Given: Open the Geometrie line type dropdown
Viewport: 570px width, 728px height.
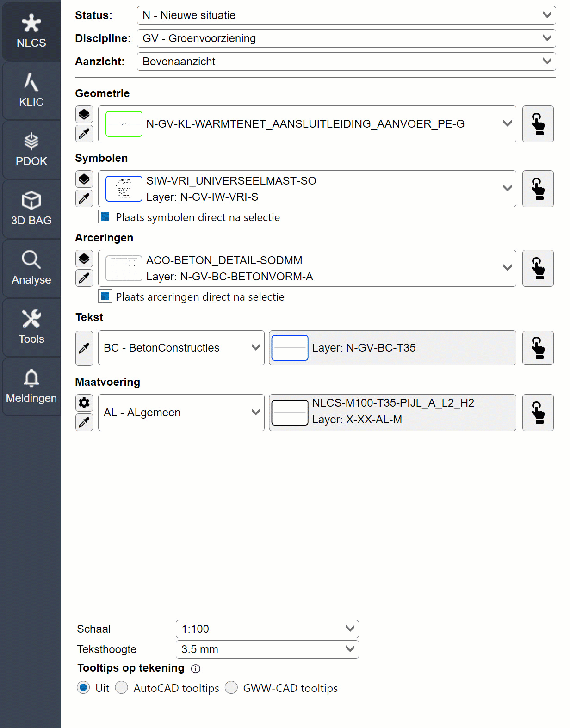Looking at the screenshot, I should point(307,124).
